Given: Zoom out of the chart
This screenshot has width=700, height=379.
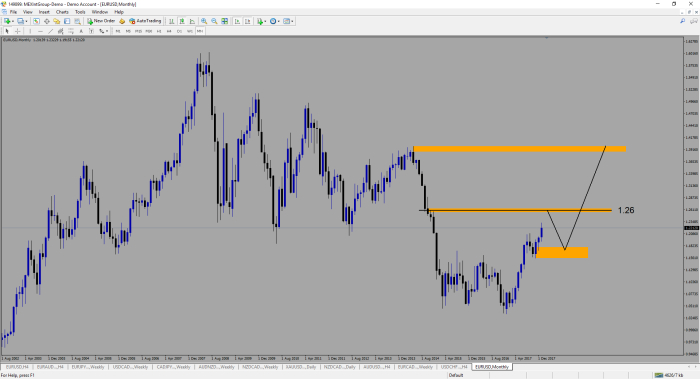Looking at the screenshot, I should coord(214,21).
